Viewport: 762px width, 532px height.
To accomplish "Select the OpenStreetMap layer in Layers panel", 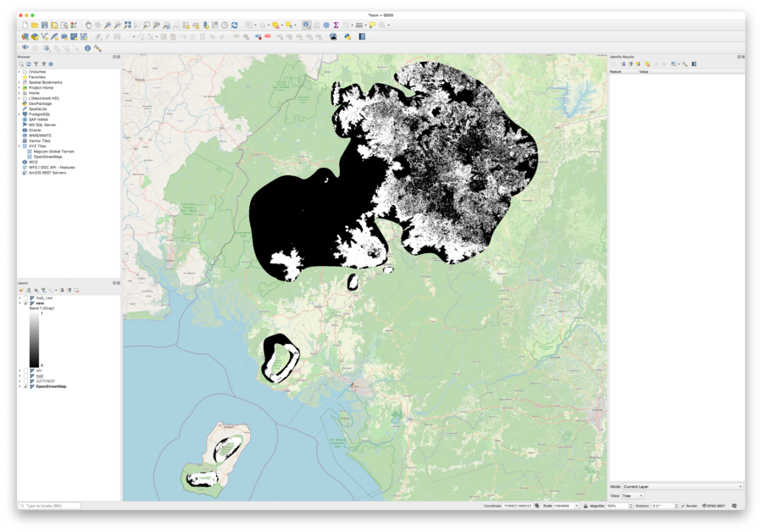I will [51, 387].
